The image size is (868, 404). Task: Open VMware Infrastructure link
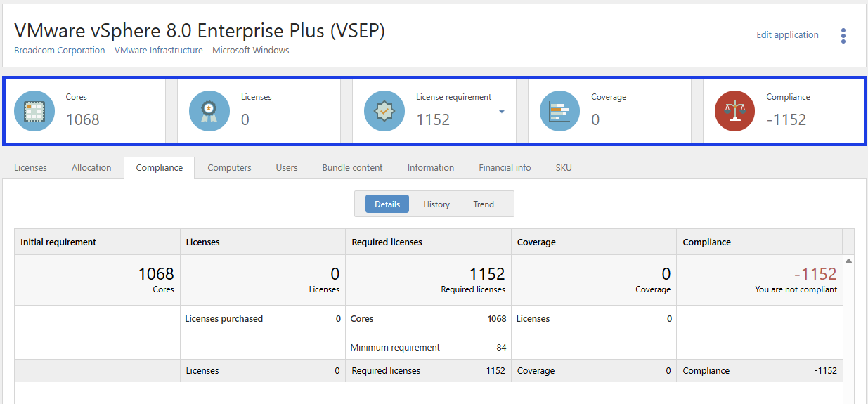[x=159, y=51]
